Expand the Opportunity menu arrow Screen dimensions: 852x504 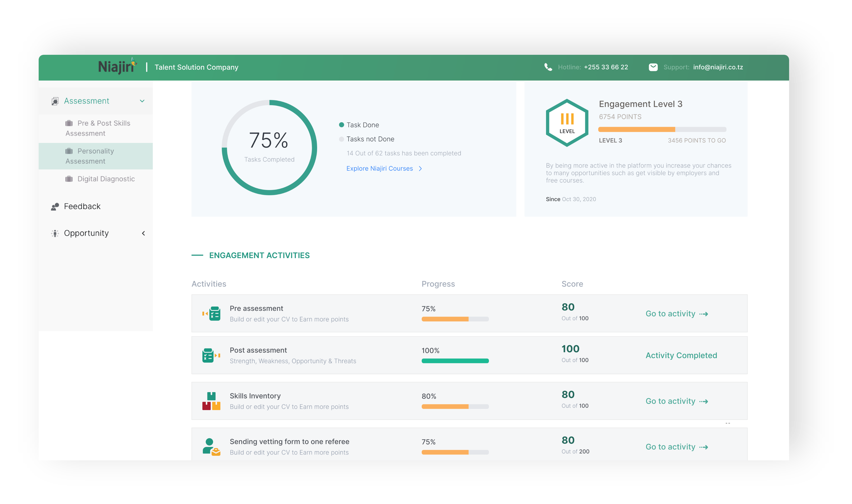(x=144, y=233)
